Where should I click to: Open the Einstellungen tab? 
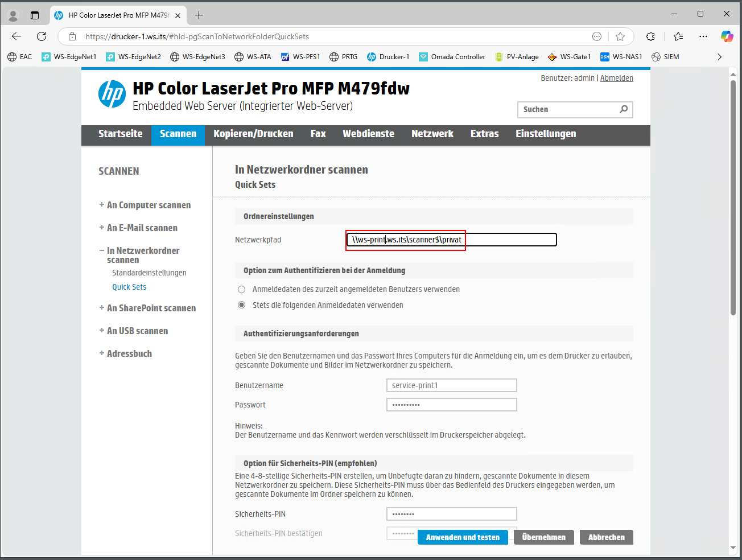coord(546,134)
